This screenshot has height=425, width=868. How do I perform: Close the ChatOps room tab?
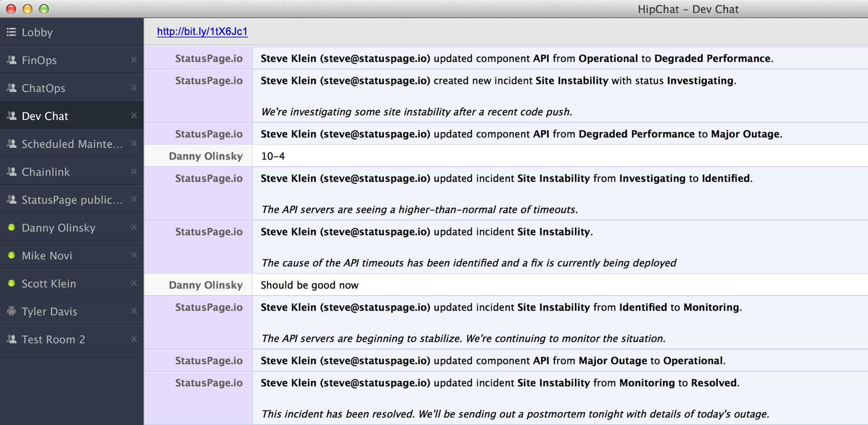(x=134, y=87)
